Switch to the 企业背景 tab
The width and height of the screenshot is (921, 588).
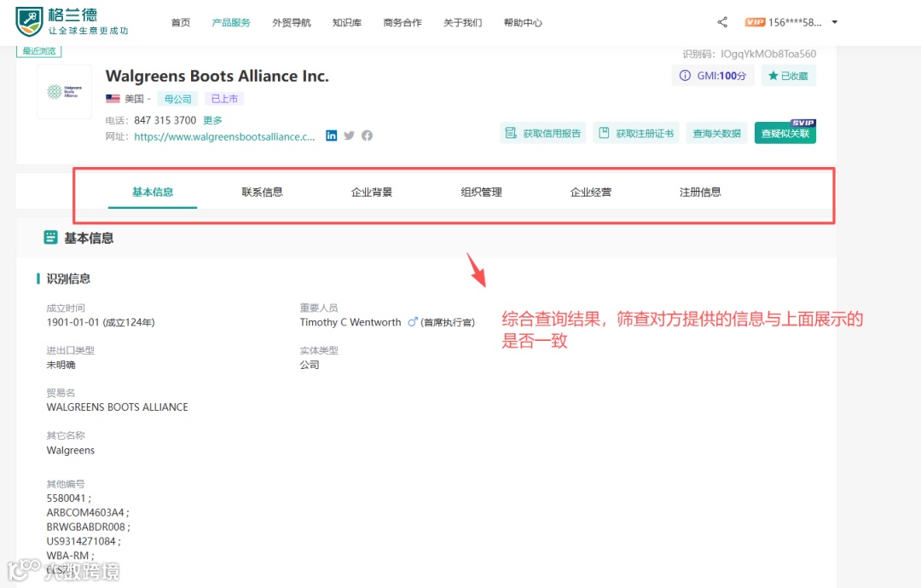click(371, 192)
